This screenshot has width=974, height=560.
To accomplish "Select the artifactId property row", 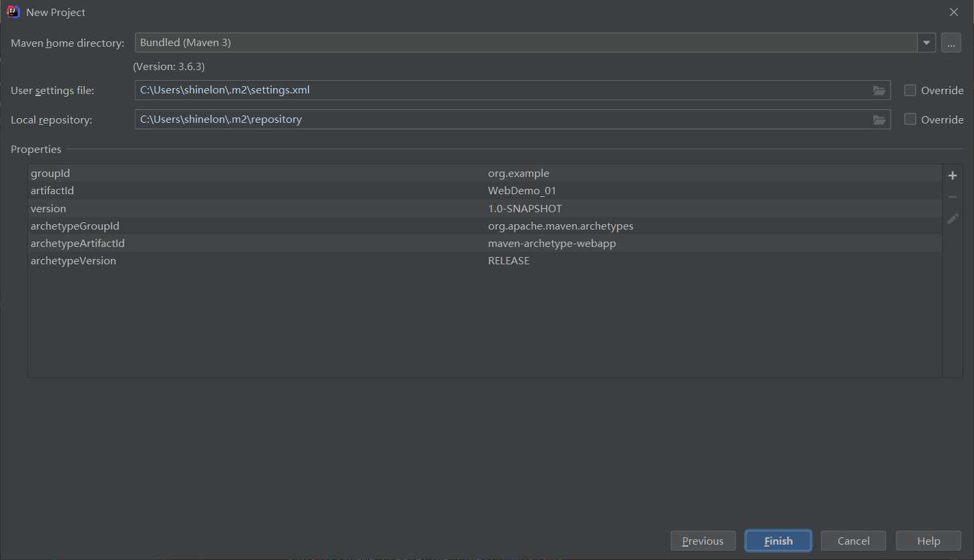I will click(x=485, y=190).
